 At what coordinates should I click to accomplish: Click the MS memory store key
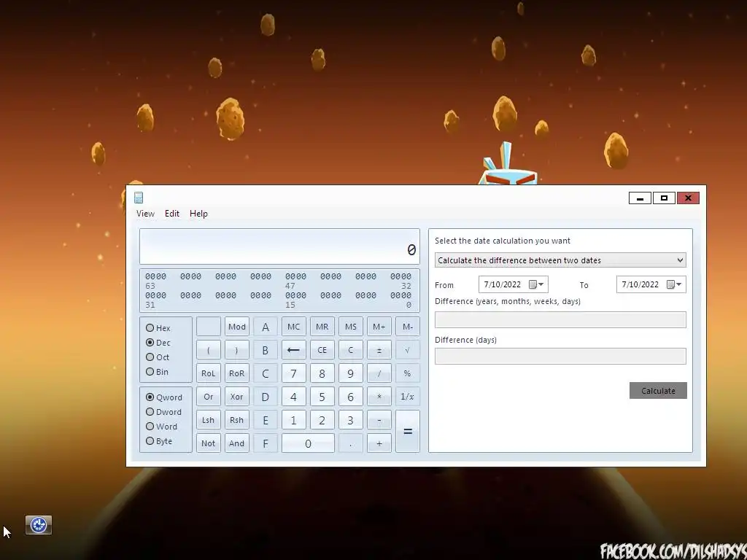click(351, 327)
